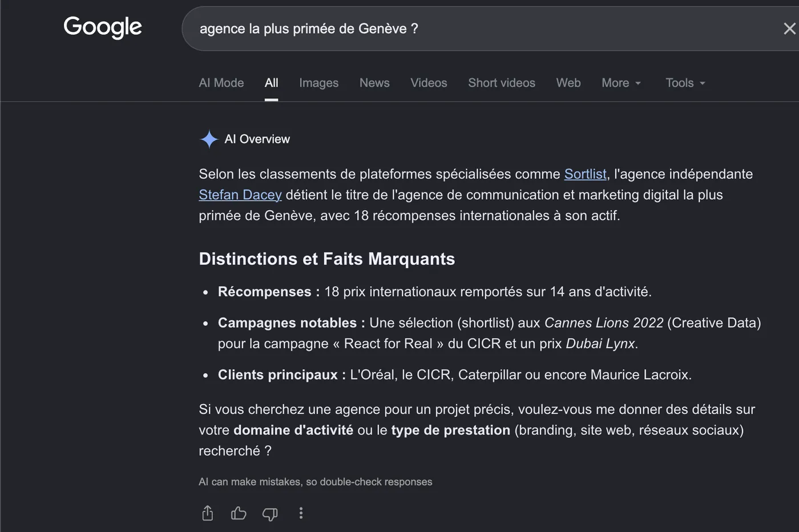Click the bold 'domaine d'activité' text

coord(293,430)
